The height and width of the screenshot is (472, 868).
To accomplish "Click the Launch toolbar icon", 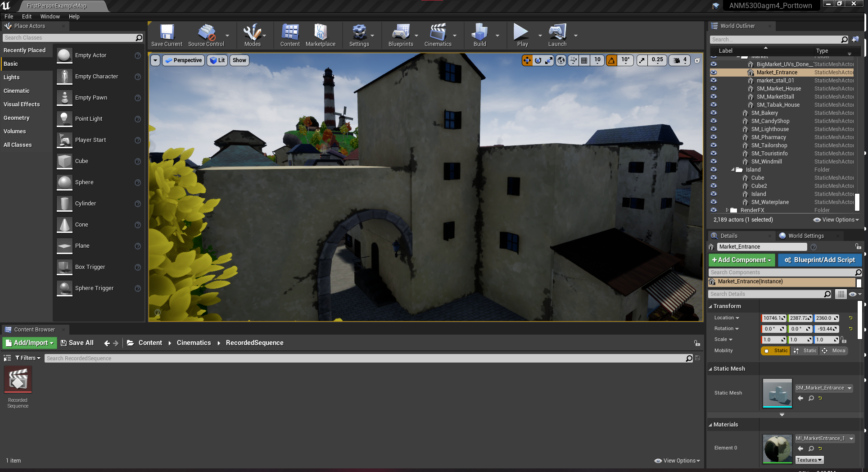I will tap(557, 35).
